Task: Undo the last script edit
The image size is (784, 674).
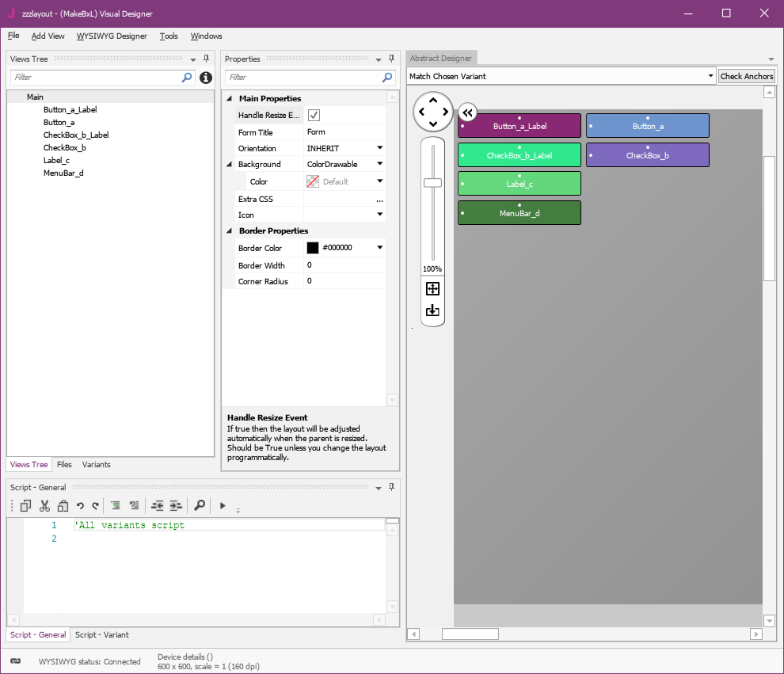Action: 80,505
